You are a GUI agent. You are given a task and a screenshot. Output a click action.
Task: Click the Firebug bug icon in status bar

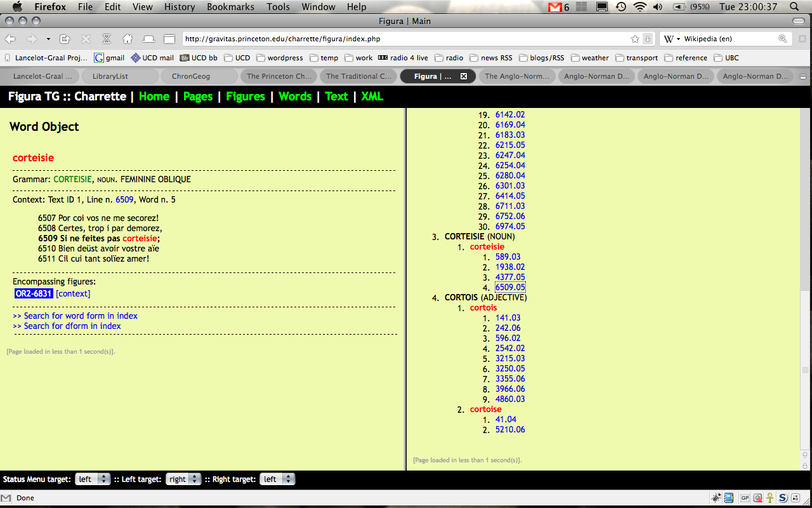click(x=716, y=498)
